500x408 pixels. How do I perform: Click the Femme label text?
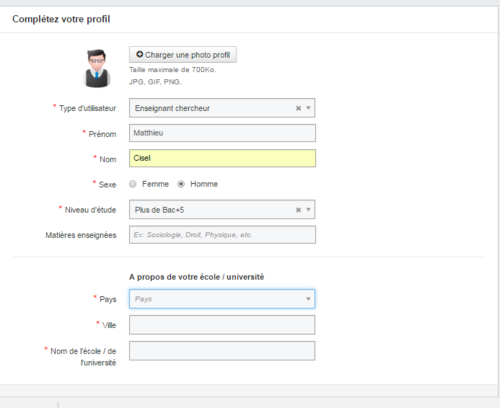coord(155,184)
